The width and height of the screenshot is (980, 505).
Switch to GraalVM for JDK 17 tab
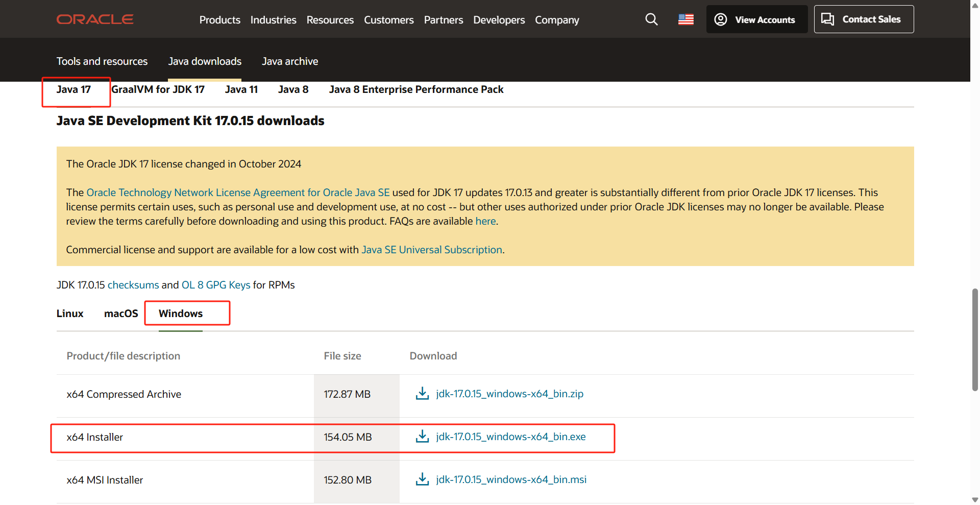tap(158, 89)
